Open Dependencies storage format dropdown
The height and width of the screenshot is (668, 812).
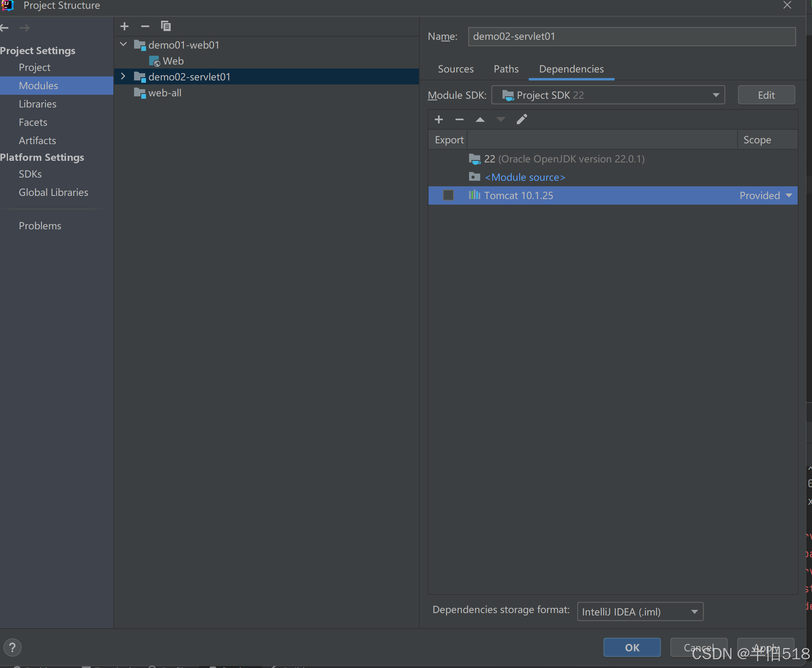[x=640, y=611]
